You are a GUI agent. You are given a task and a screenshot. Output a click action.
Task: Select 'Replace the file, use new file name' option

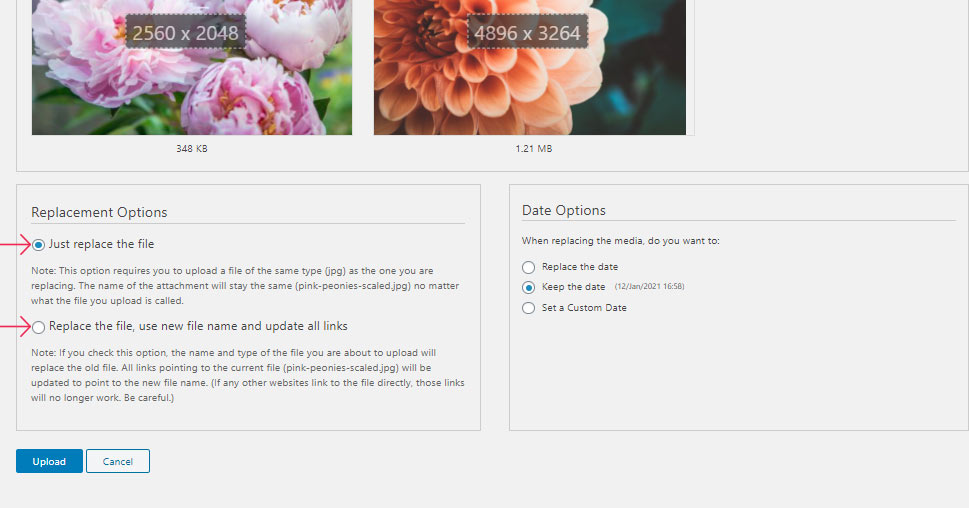(38, 327)
